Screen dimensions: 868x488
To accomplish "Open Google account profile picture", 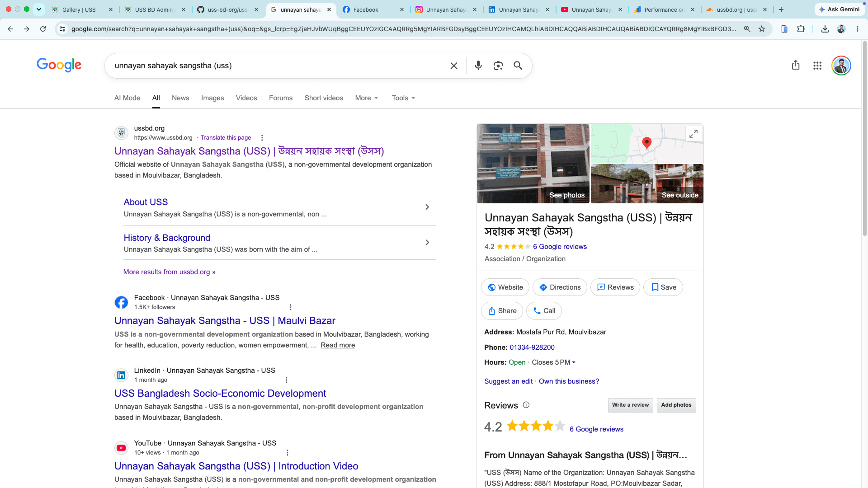I will (841, 66).
